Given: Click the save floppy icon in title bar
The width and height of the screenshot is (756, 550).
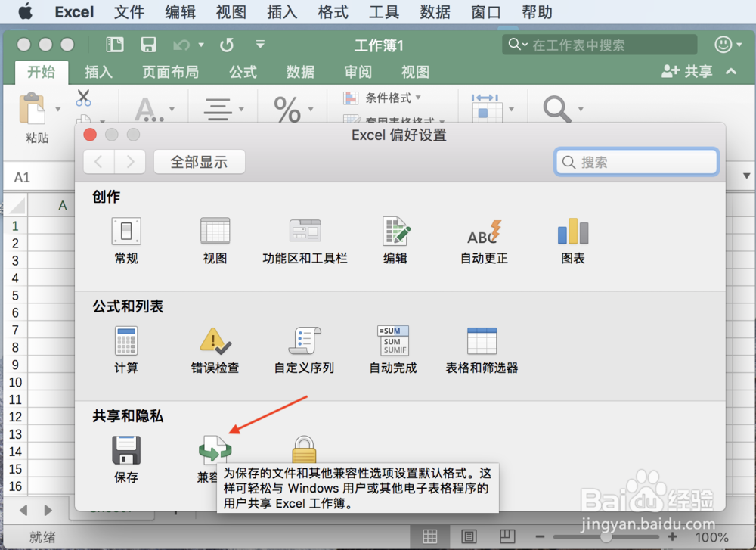Looking at the screenshot, I should [x=148, y=45].
